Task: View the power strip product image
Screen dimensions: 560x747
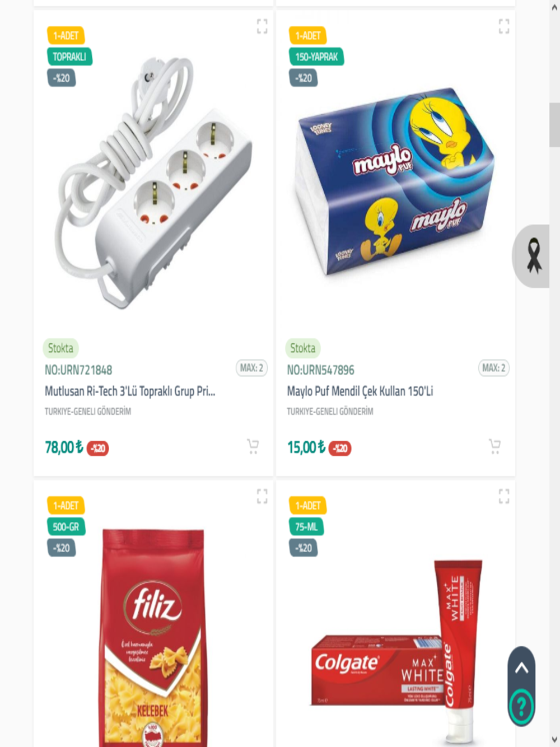Action: click(153, 182)
